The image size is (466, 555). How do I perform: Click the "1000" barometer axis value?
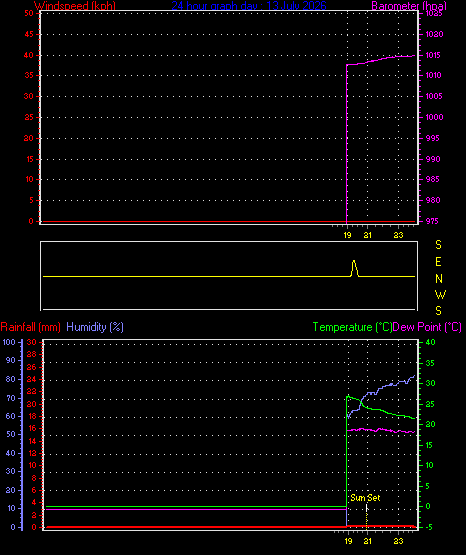tap(434, 117)
